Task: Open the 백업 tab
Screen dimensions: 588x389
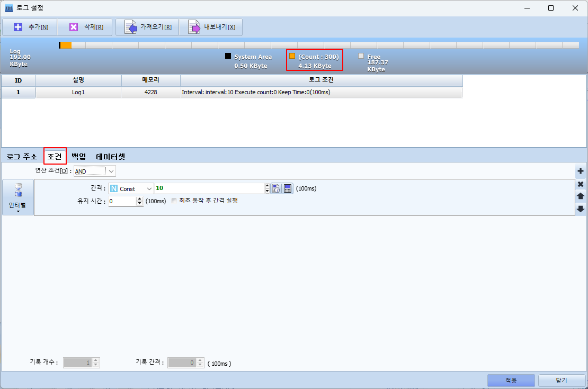Action: pos(79,157)
